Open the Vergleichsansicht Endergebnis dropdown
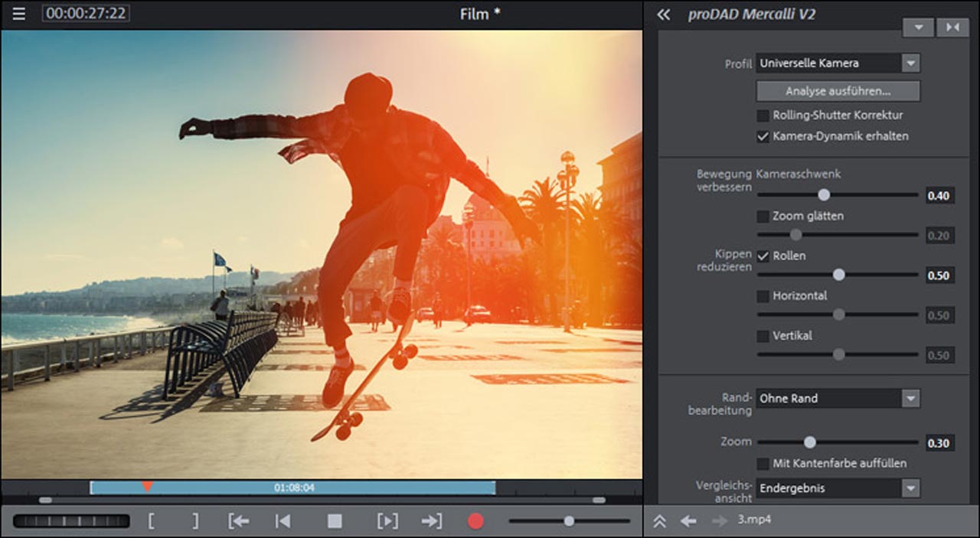980x538 pixels. (910, 488)
